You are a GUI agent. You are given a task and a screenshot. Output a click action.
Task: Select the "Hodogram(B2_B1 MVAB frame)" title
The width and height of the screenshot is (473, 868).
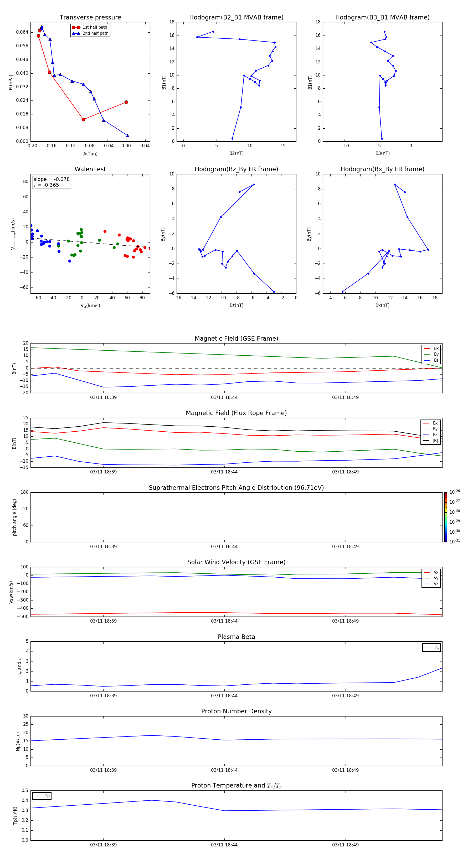click(236, 18)
